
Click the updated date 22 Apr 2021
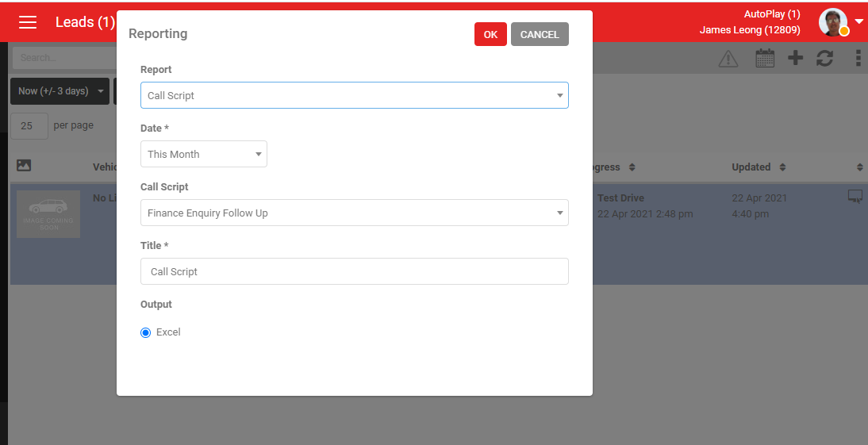[x=759, y=198]
